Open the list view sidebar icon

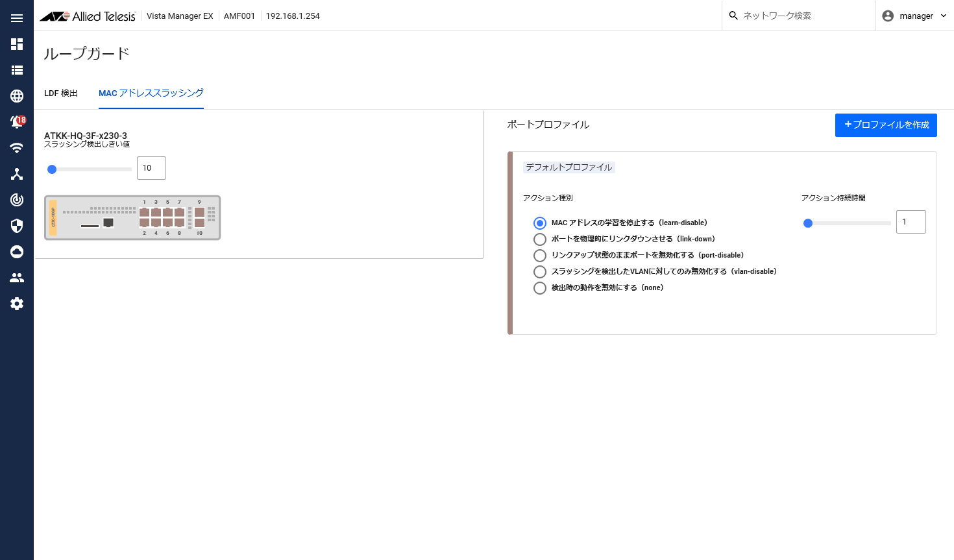coord(17,70)
